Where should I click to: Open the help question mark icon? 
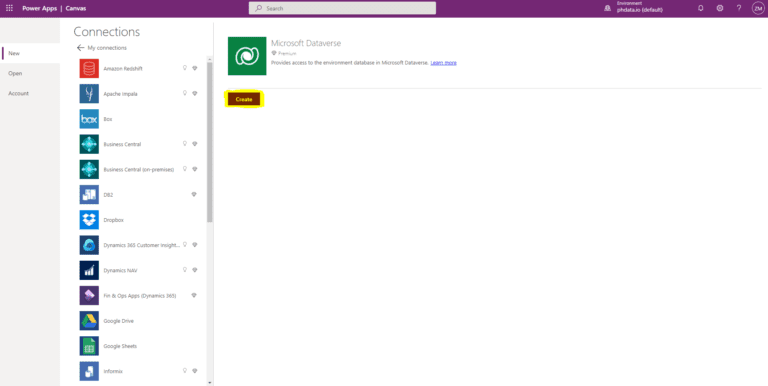[739, 8]
